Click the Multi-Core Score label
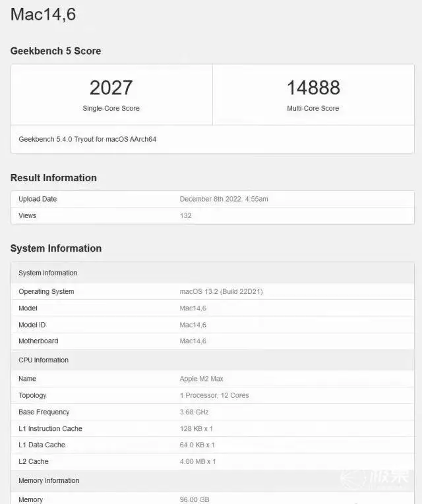Image resolution: width=422 pixels, height=504 pixels. click(313, 108)
